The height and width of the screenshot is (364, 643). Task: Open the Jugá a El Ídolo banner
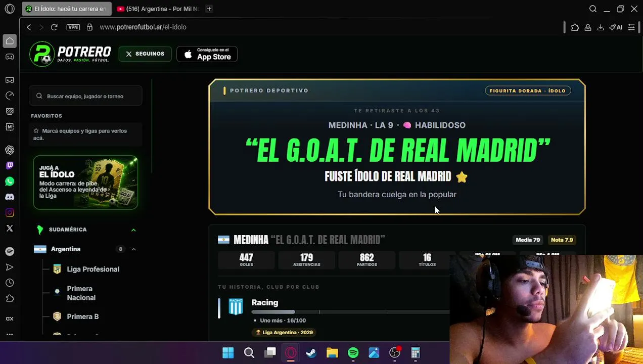pos(85,183)
